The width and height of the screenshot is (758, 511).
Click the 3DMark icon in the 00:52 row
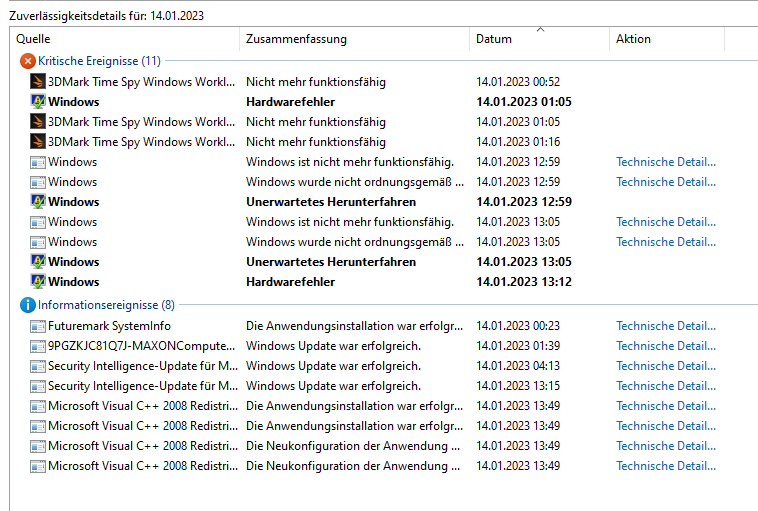[38, 81]
